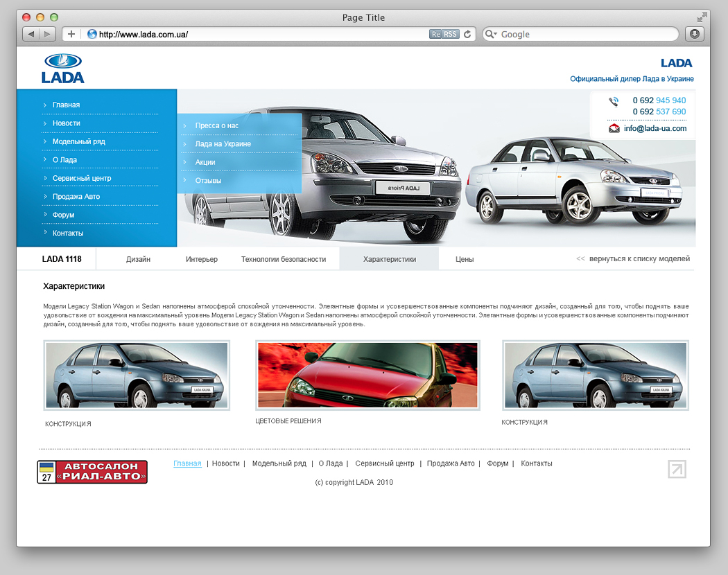
Task: Open the downloads button in the toolbar
Action: coord(695,34)
